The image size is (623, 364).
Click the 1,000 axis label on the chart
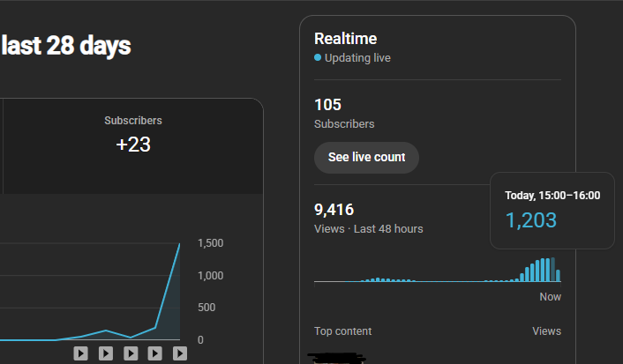[x=211, y=276]
